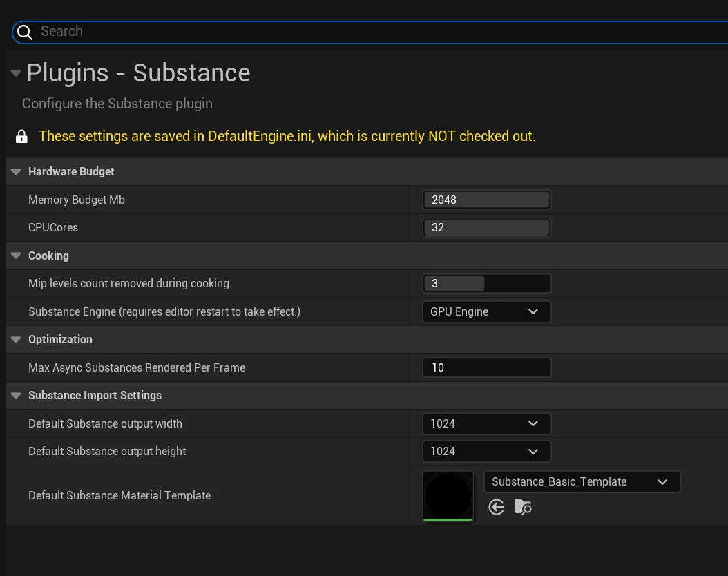Click the Memory Budget Mb value field
The height and width of the screenshot is (576, 728).
[x=486, y=200]
